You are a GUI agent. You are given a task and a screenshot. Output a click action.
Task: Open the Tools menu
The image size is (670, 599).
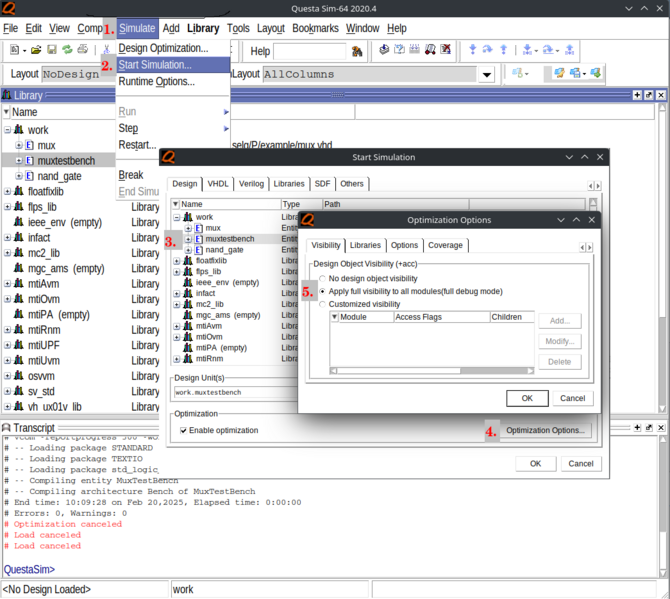[238, 28]
